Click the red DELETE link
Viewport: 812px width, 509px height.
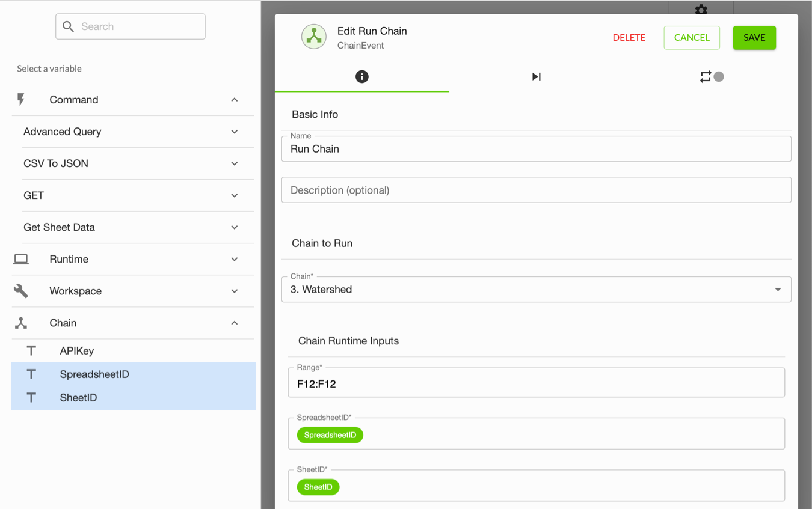629,37
